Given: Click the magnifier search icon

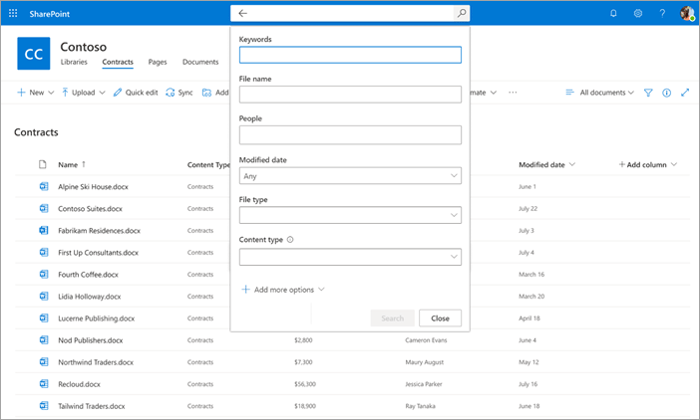Looking at the screenshot, I should 460,14.
